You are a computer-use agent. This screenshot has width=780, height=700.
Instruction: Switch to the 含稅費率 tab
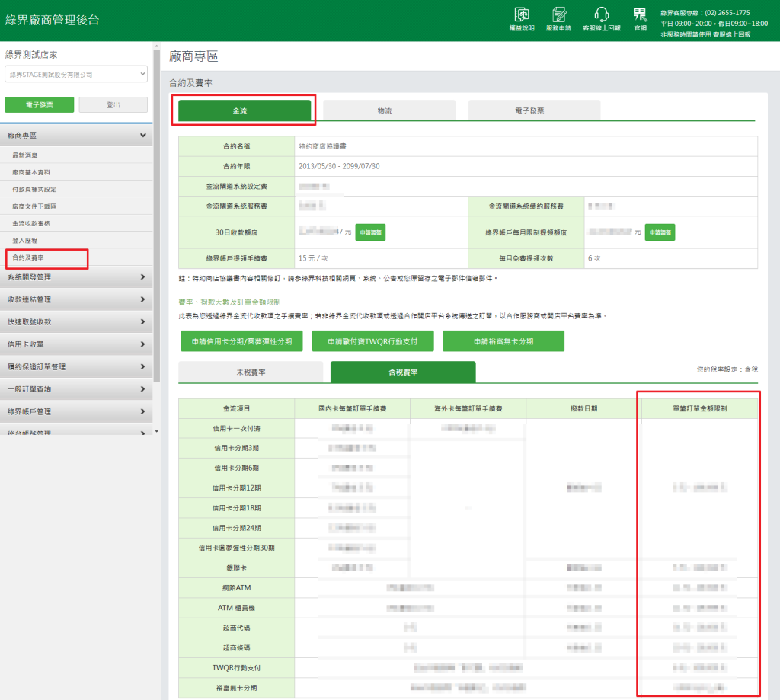coord(403,372)
